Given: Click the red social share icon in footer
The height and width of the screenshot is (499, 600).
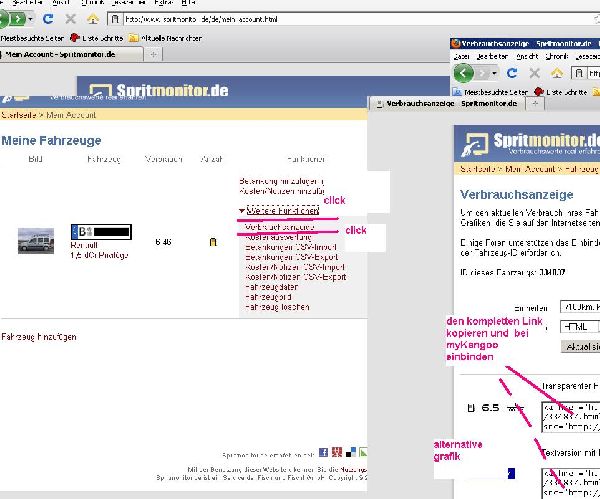Looking at the screenshot, I should click(337, 453).
